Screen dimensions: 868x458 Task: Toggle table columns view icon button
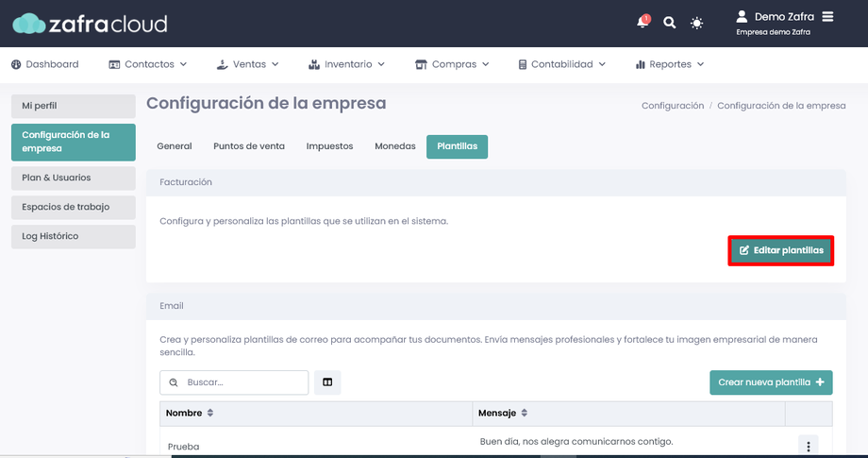tap(327, 382)
